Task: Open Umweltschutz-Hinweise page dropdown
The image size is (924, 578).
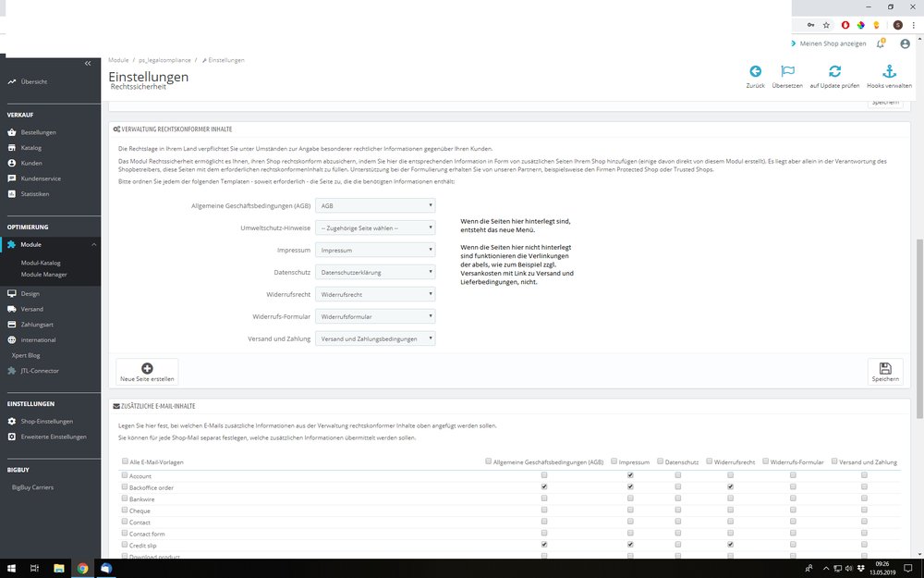Action: 375,228
